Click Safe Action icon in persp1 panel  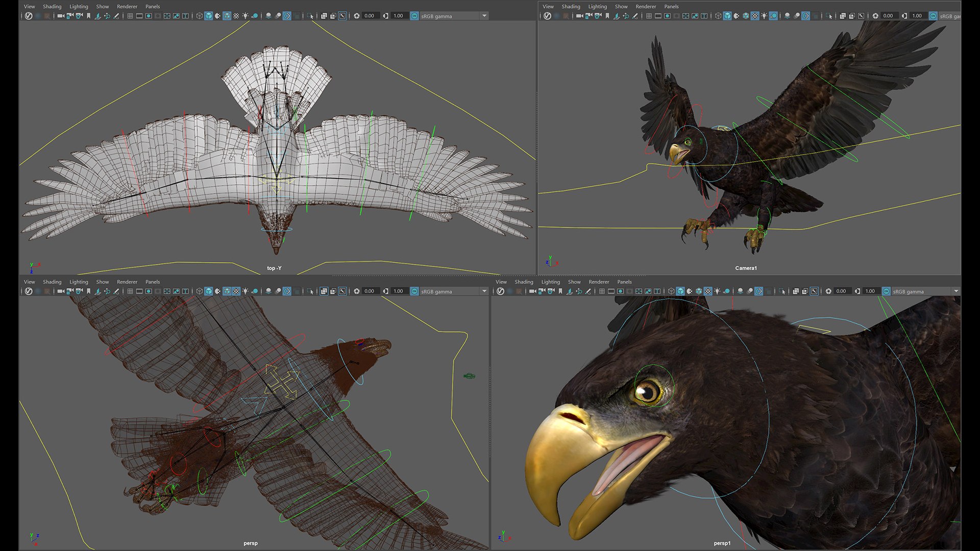(x=648, y=291)
